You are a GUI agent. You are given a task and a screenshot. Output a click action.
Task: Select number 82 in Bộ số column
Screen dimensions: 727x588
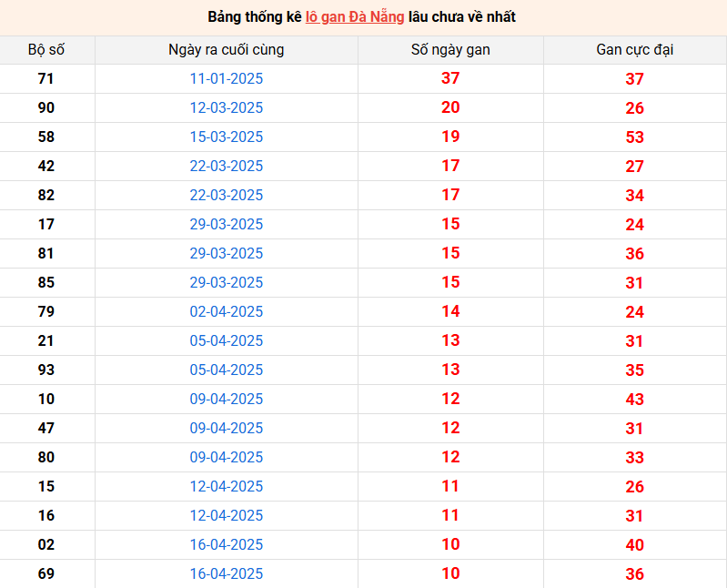(45, 195)
